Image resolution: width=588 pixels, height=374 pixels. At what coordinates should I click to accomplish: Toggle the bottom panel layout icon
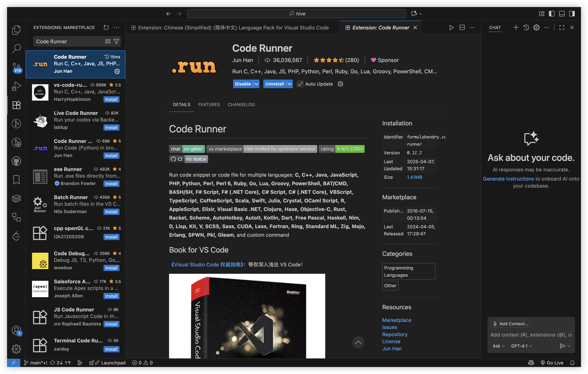tap(562, 14)
